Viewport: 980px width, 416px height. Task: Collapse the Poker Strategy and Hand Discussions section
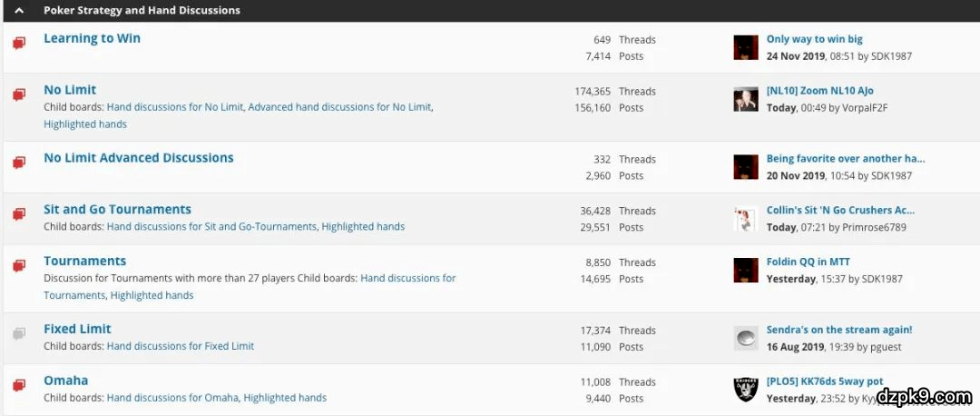click(19, 11)
